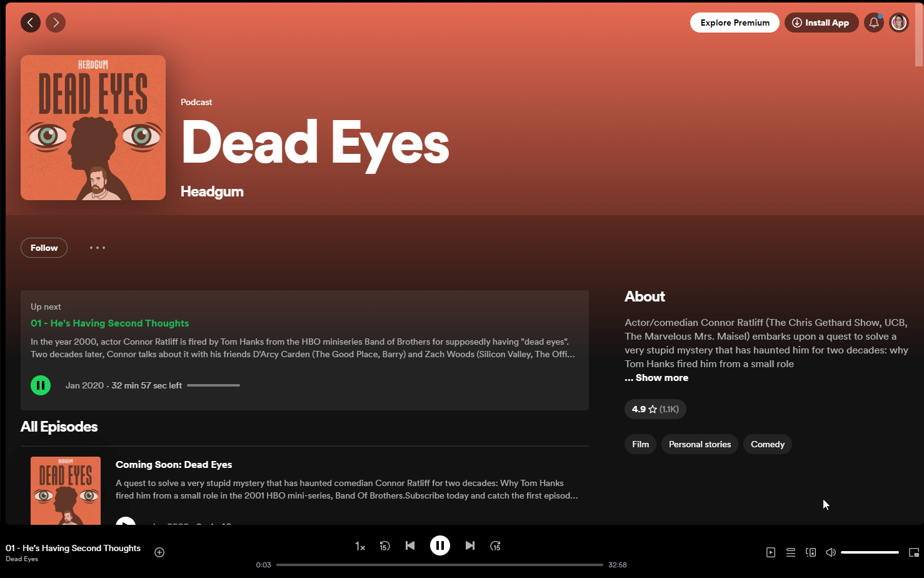The image size is (924, 578).
Task: Click the 'Up next' label
Action: [x=46, y=307]
